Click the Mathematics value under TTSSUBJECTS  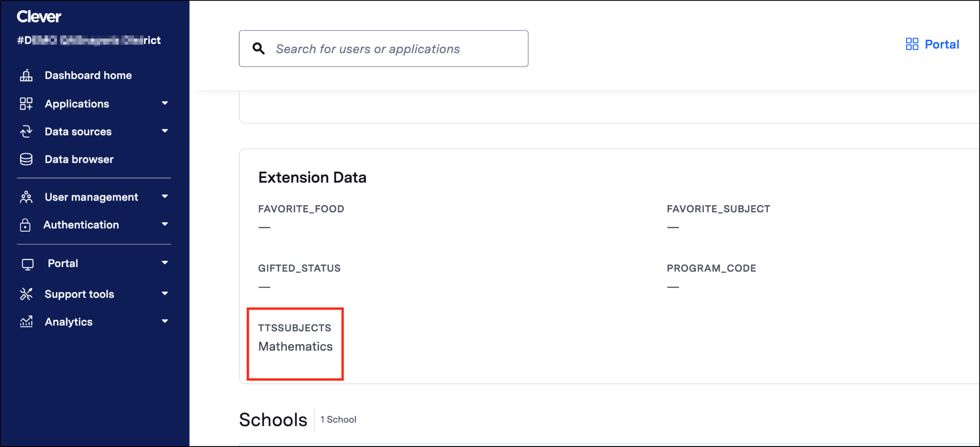(295, 346)
